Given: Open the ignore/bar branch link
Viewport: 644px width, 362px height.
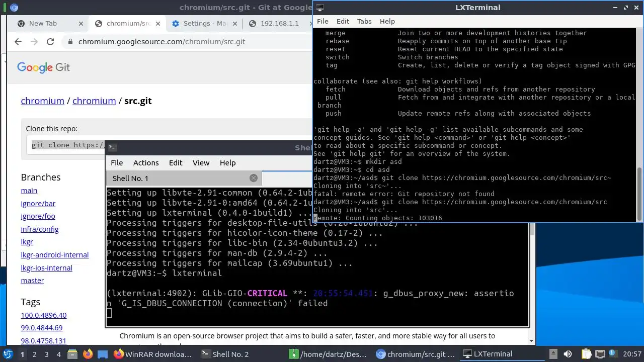Looking at the screenshot, I should [x=38, y=204].
